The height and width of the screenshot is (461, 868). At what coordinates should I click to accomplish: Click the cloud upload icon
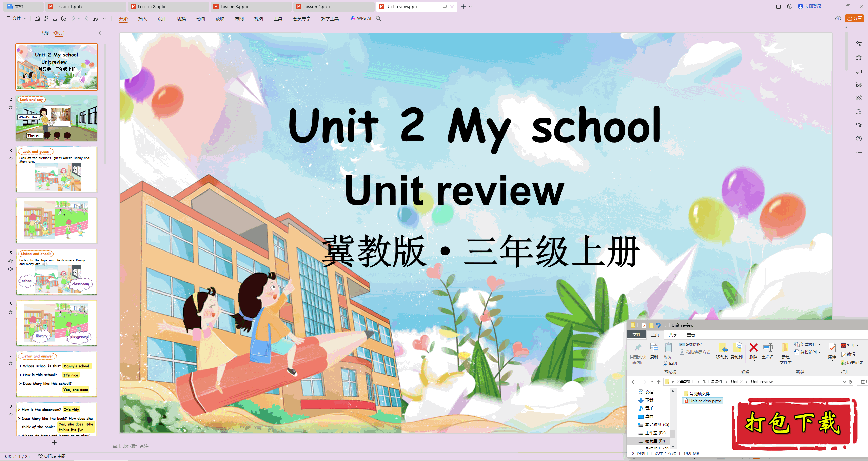(838, 18)
